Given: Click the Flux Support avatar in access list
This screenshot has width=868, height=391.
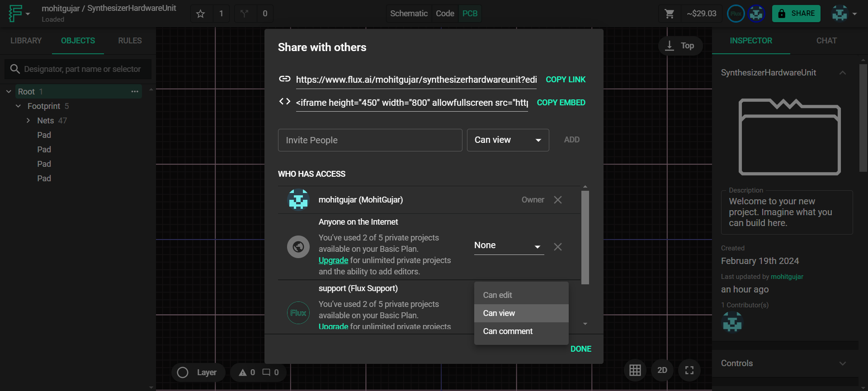Looking at the screenshot, I should point(298,313).
